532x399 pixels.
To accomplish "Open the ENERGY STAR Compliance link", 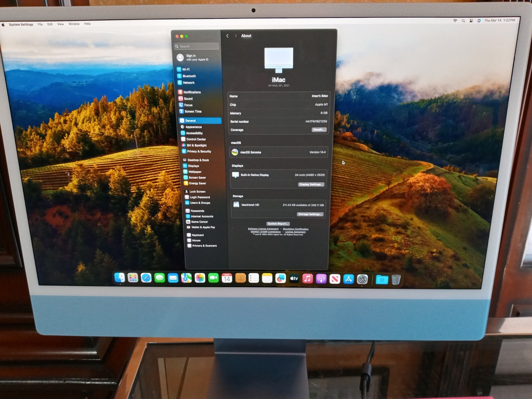I will (266, 232).
